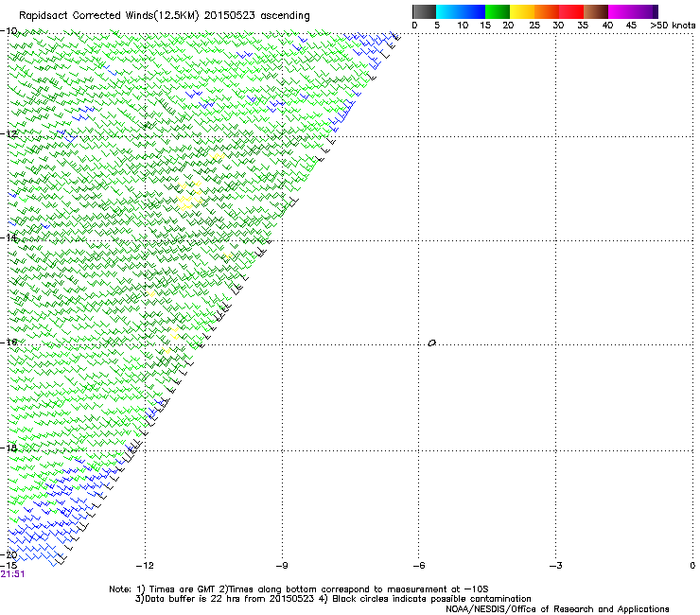
Task: Click the red 30-35 knots color band
Action: 571,11
